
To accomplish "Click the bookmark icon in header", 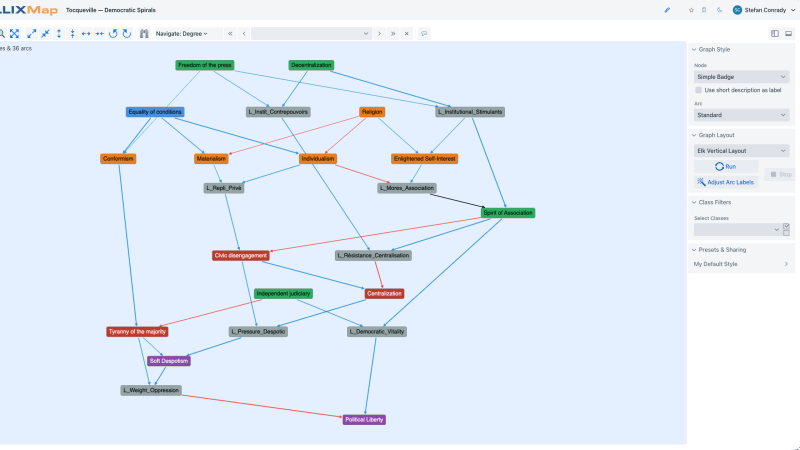I will click(x=704, y=10).
